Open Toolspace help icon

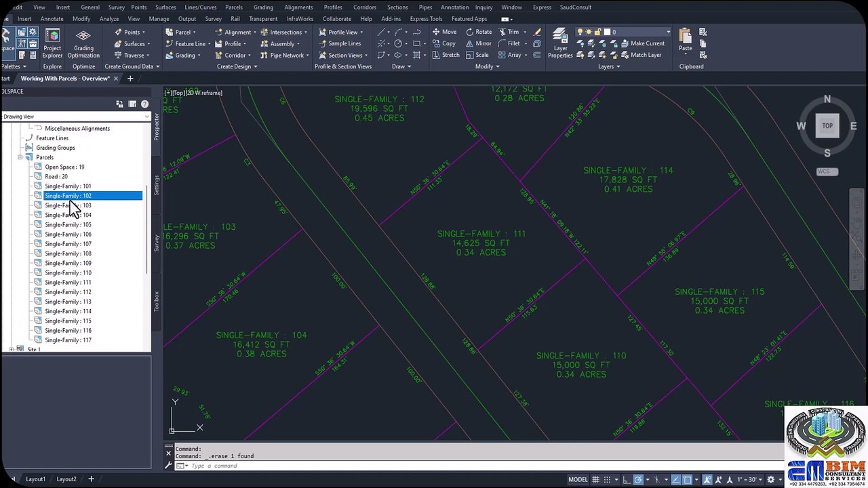[x=144, y=104]
